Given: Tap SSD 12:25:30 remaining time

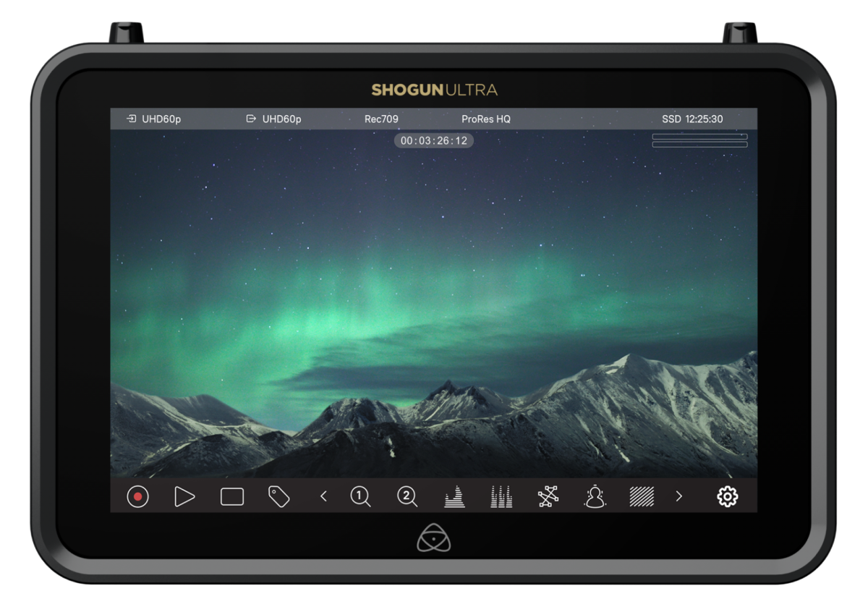Looking at the screenshot, I should (692, 119).
